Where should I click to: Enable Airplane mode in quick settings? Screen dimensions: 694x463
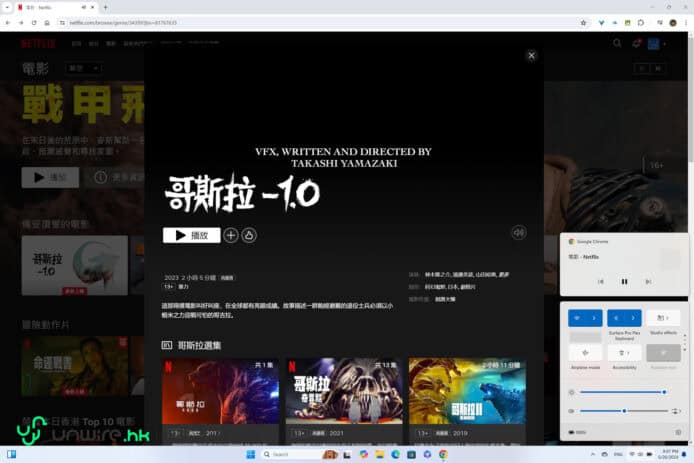tap(585, 352)
